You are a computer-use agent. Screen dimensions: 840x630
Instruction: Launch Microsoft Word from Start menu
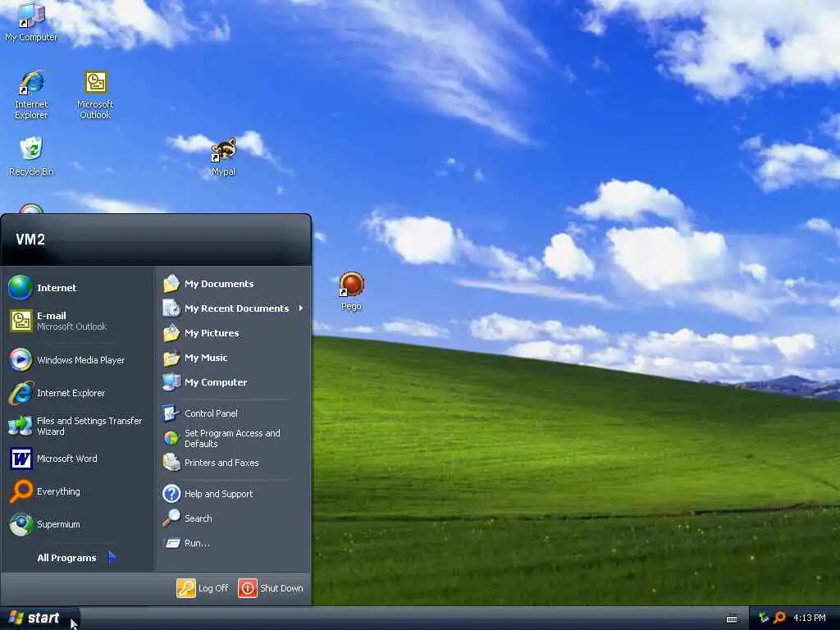pyautogui.click(x=77, y=459)
